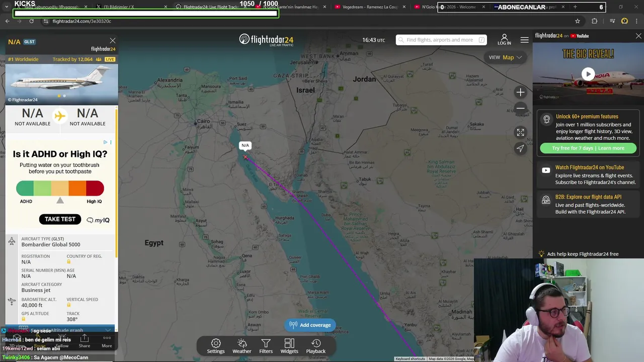Open Keyboard shortcuts link on map

410,359
